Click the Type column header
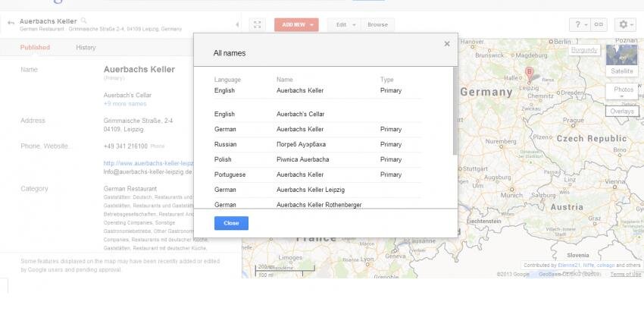 [x=386, y=80]
